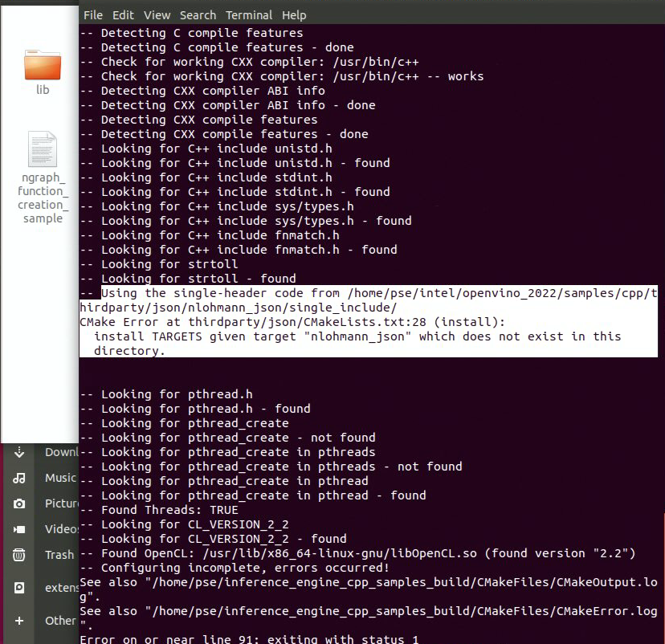The image size is (665, 644).
Task: Open the extensions item in sidebar
Action: pyautogui.click(x=58, y=587)
